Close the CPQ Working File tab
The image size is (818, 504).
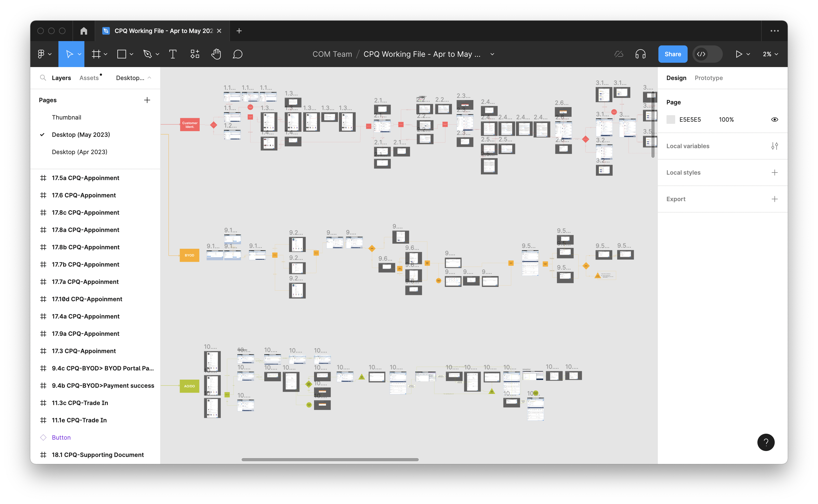(x=219, y=31)
